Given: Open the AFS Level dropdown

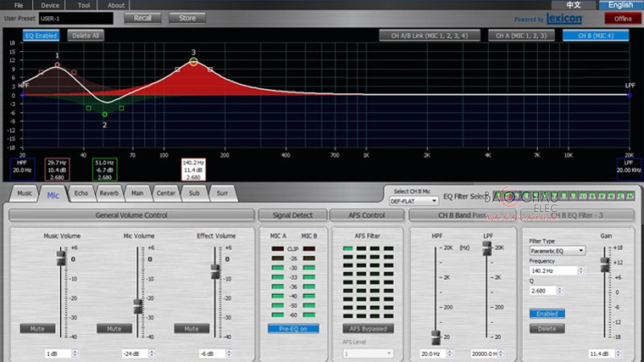Looking at the screenshot, I should [368, 354].
